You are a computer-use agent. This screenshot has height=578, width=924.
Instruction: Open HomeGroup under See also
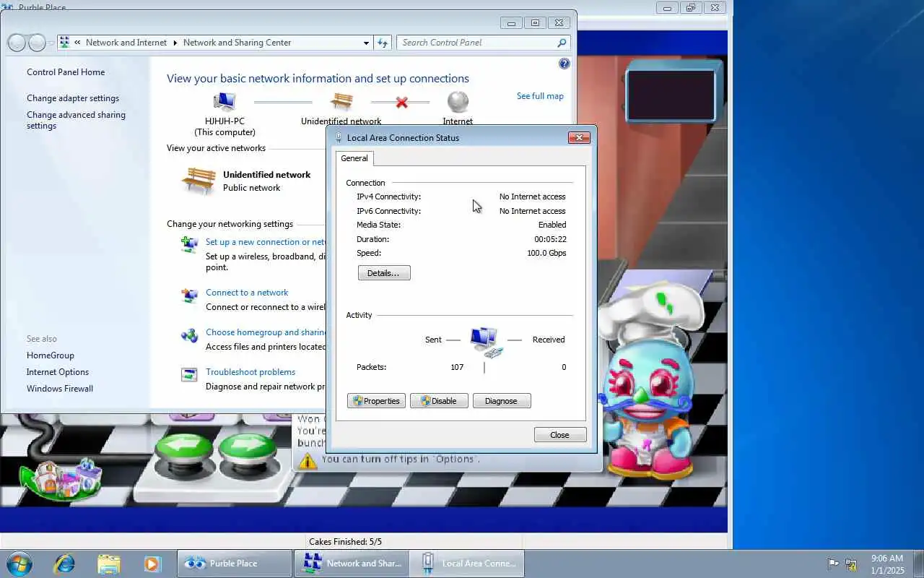point(51,355)
